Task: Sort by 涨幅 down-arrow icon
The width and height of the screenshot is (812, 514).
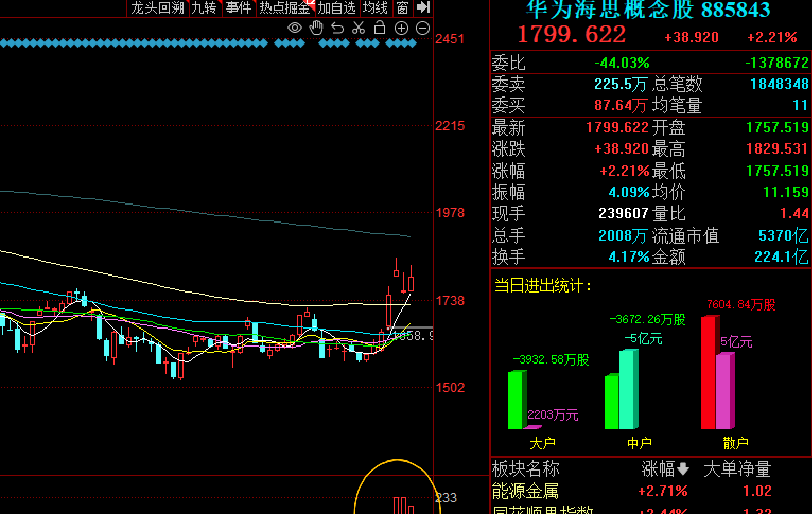Action: pos(683,469)
